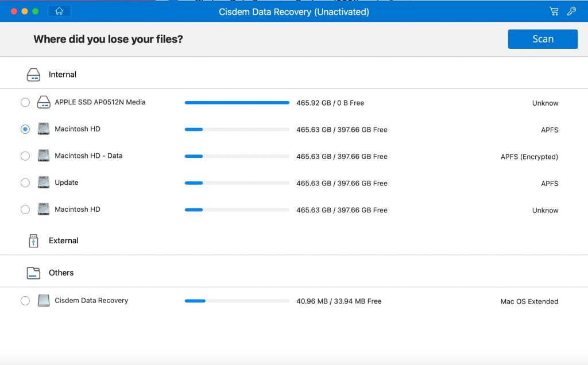Select the Cisdem Data Recovery radio button
Image resolution: width=588 pixels, height=365 pixels.
25,301
